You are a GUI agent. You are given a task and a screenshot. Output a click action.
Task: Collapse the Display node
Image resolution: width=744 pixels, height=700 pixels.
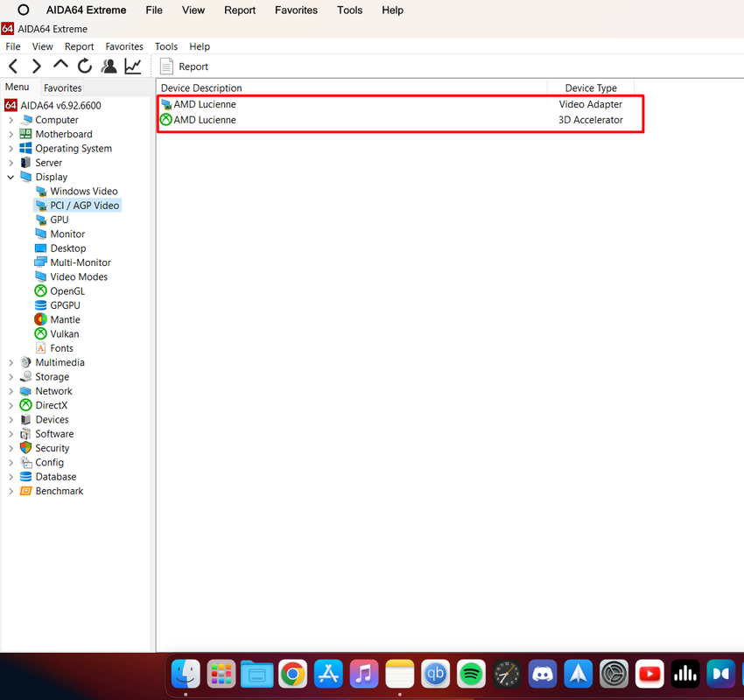click(11, 177)
